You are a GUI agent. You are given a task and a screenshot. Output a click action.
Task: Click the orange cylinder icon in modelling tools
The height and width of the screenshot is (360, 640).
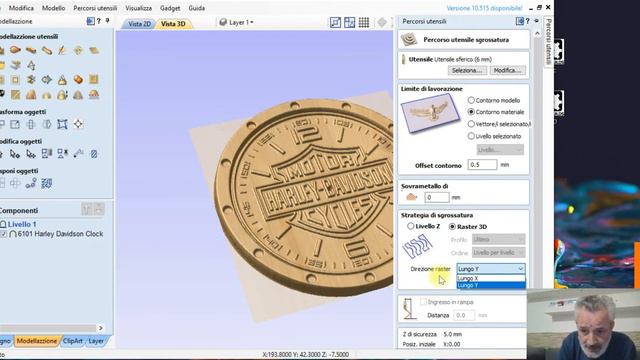[x=78, y=80]
